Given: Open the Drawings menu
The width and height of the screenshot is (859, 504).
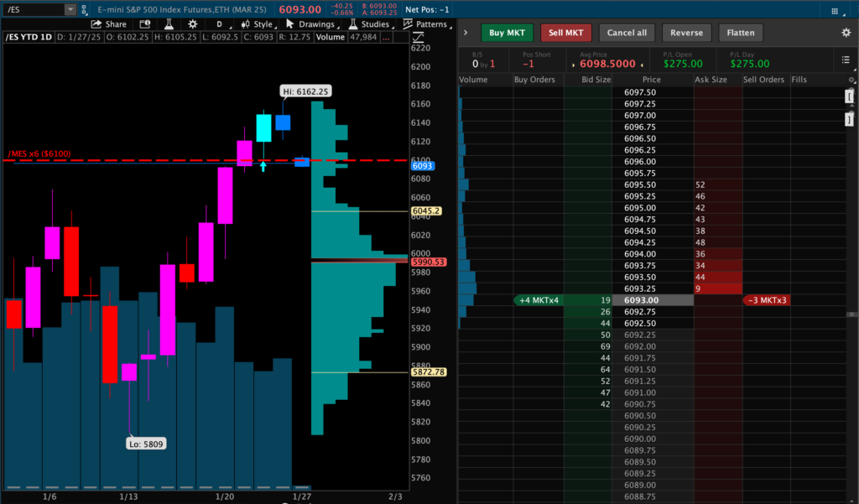Looking at the screenshot, I should tap(310, 24).
